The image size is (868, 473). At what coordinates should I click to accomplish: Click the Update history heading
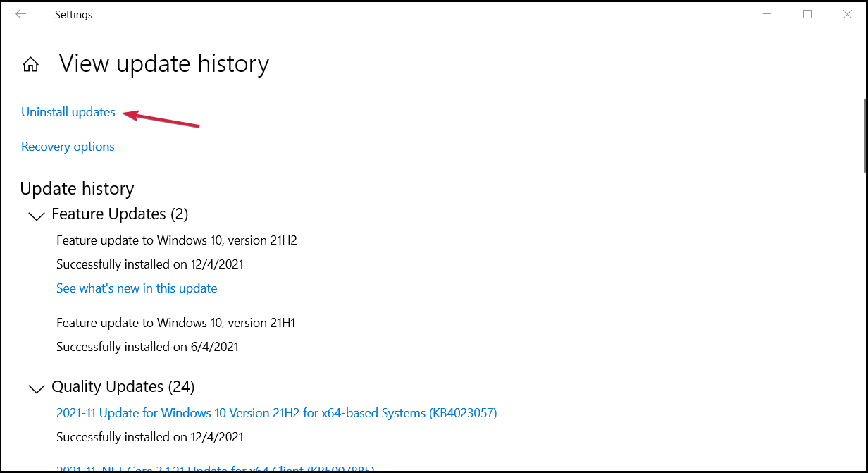[77, 189]
